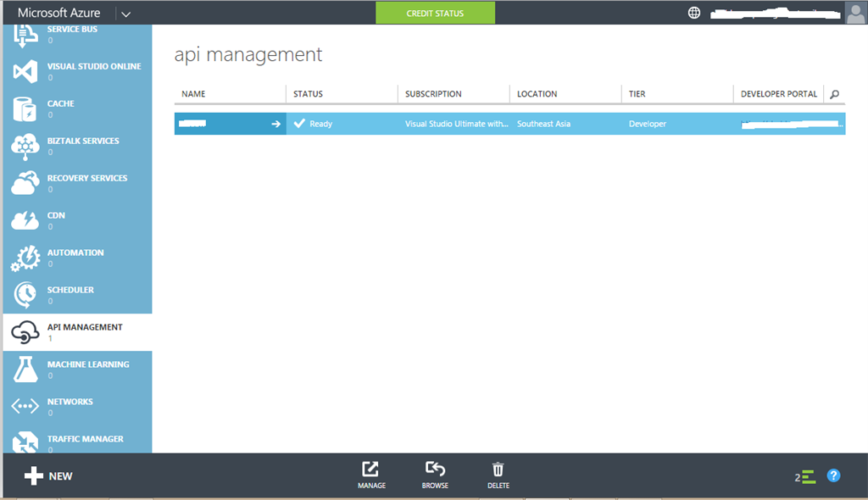
Task: Open the MACHINE LEARNING menu label
Action: [x=88, y=364]
